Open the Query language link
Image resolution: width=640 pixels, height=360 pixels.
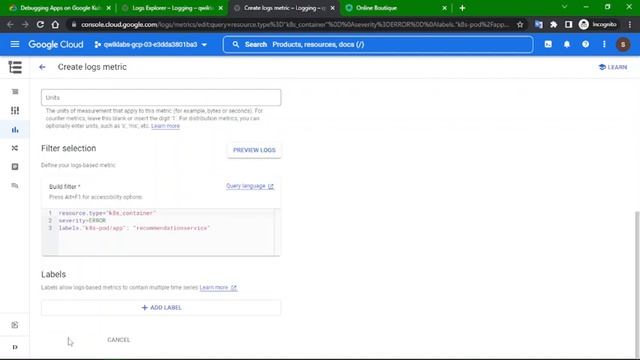[x=249, y=186]
